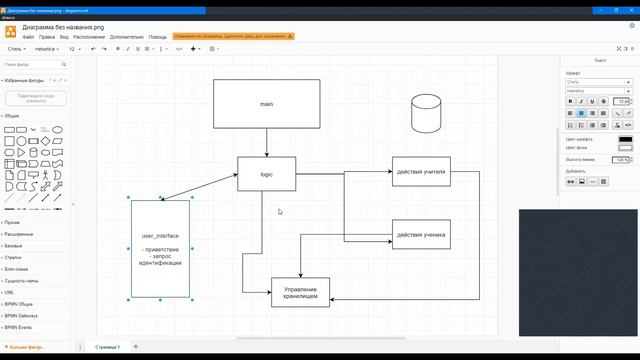Toggle Bold in the right text panel
The height and width of the screenshot is (360, 640).
coord(570,101)
